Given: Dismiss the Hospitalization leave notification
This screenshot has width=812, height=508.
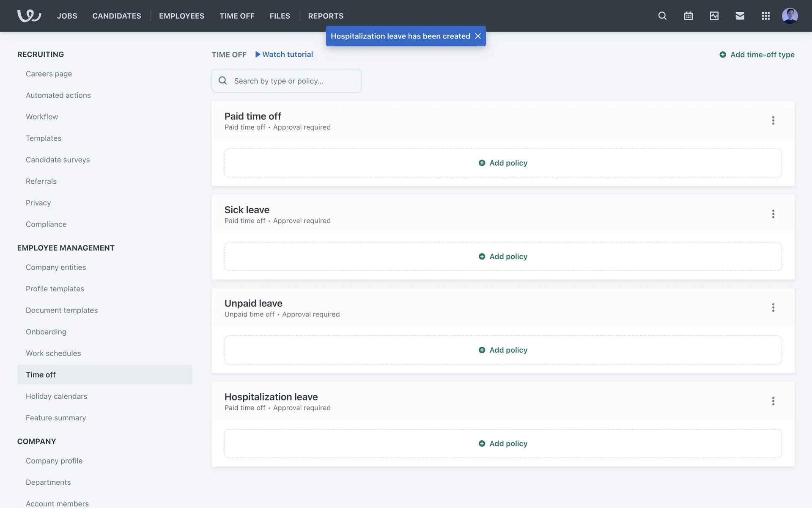Looking at the screenshot, I should [x=478, y=36].
